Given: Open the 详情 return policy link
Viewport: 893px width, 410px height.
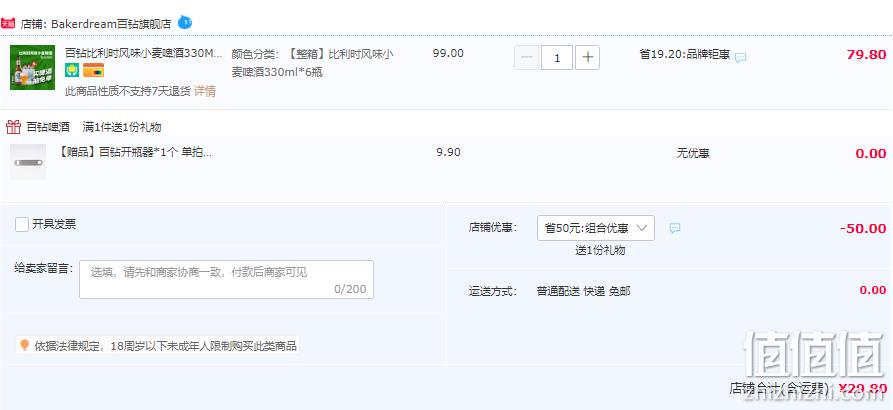Looking at the screenshot, I should pos(205,91).
